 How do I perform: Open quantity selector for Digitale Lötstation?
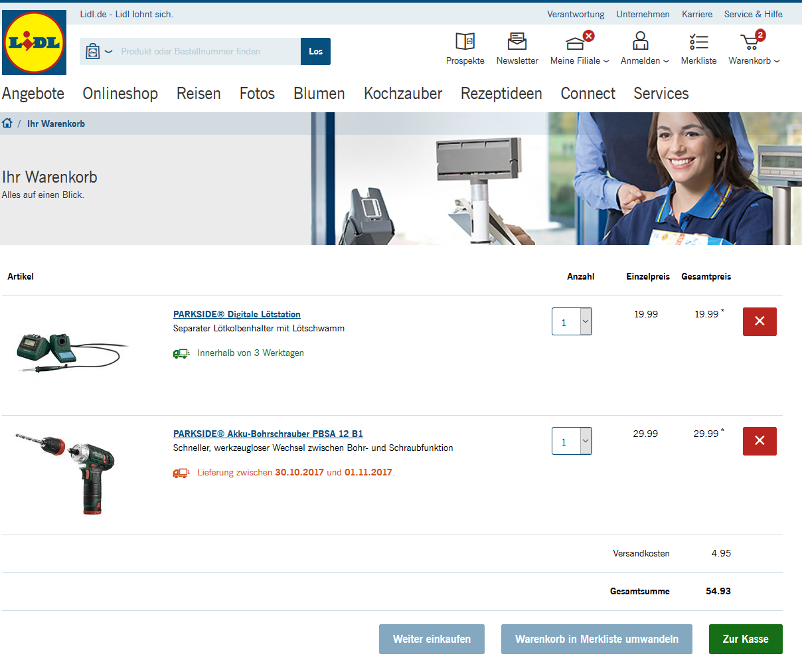pyautogui.click(x=572, y=322)
